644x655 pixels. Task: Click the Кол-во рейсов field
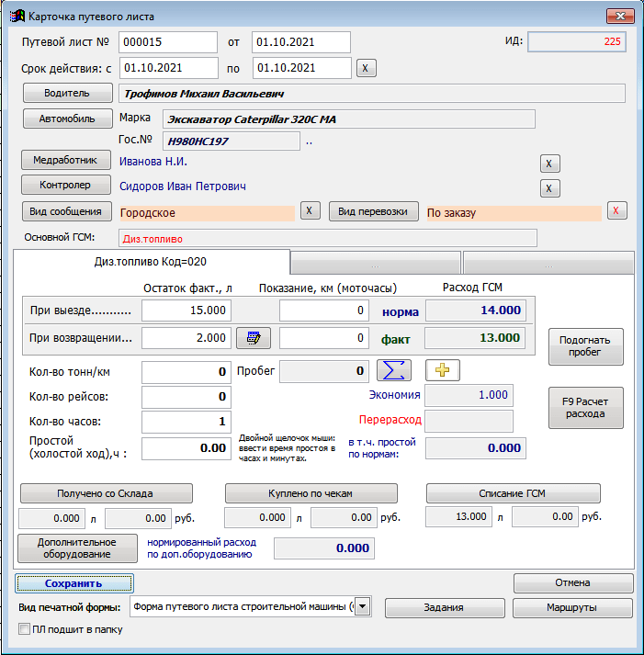(x=186, y=397)
